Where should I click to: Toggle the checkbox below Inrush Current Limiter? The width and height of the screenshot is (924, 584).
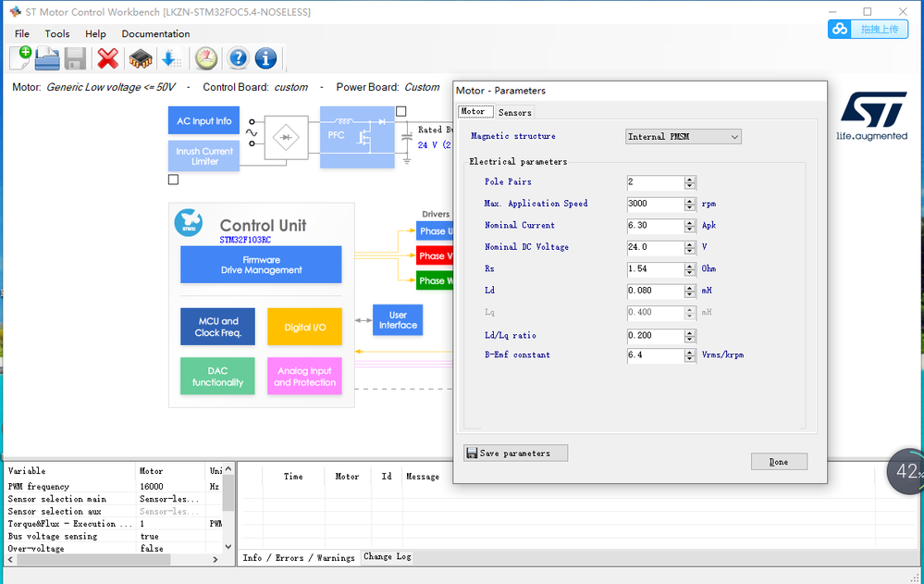pyautogui.click(x=173, y=180)
